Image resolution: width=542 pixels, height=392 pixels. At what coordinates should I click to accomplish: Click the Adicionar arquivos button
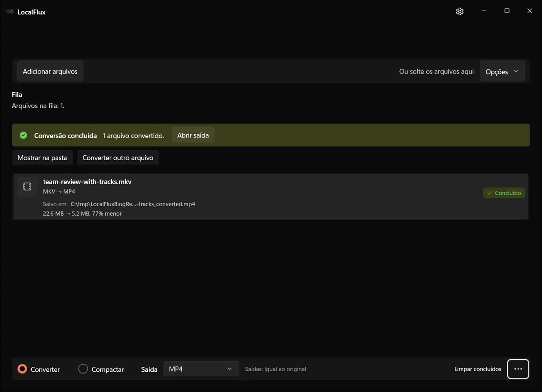[50, 71]
